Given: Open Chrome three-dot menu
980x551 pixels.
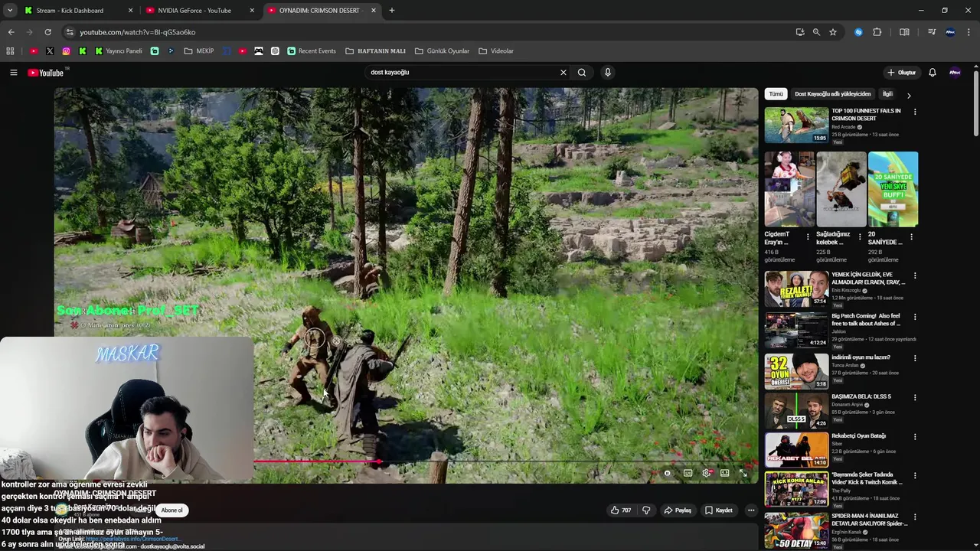Looking at the screenshot, I should pyautogui.click(x=969, y=32).
